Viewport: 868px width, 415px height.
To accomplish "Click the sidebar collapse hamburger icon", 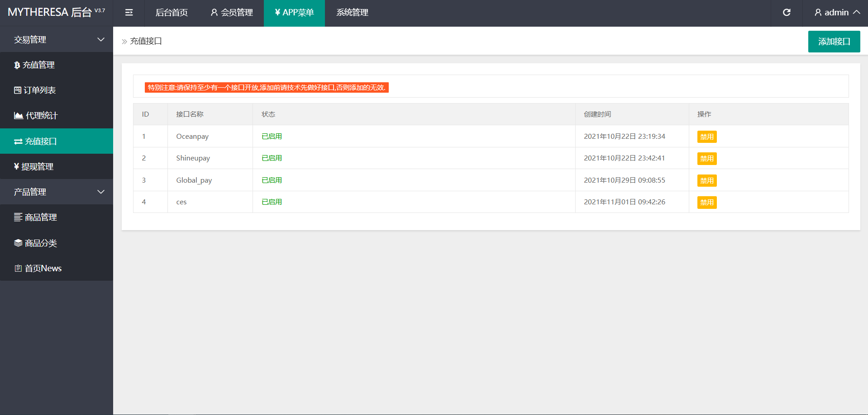I will click(129, 13).
